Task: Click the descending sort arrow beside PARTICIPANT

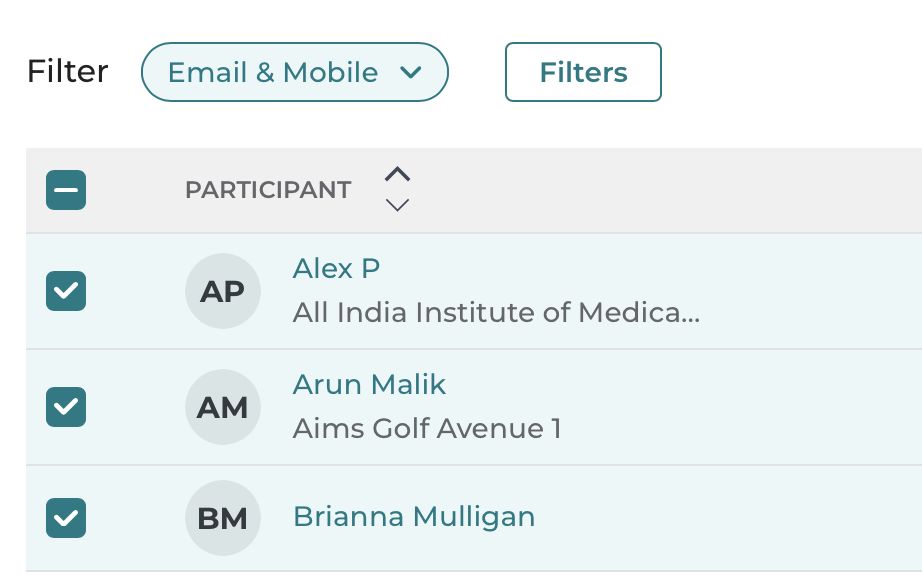Action: pos(397,205)
